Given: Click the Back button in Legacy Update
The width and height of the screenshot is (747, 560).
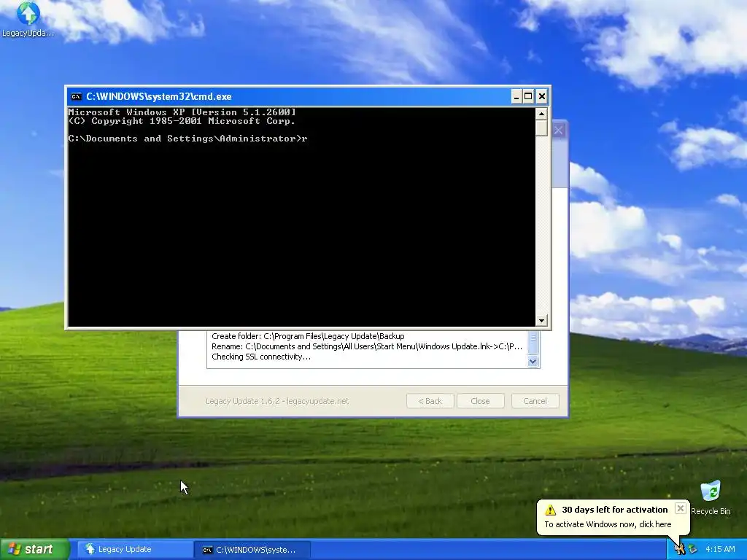Looking at the screenshot, I should click(430, 401).
